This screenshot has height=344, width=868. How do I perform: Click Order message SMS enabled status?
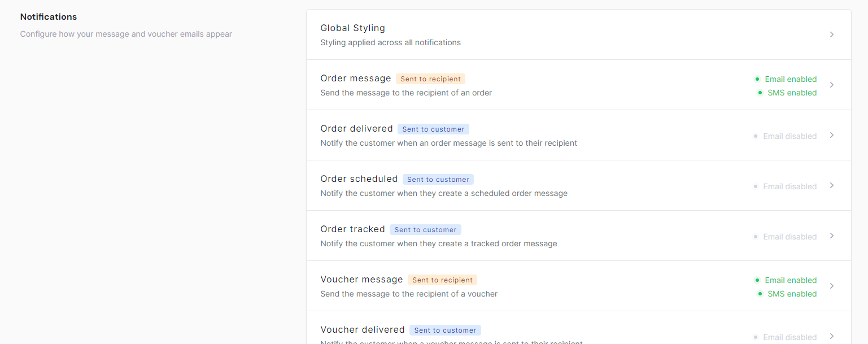(787, 93)
